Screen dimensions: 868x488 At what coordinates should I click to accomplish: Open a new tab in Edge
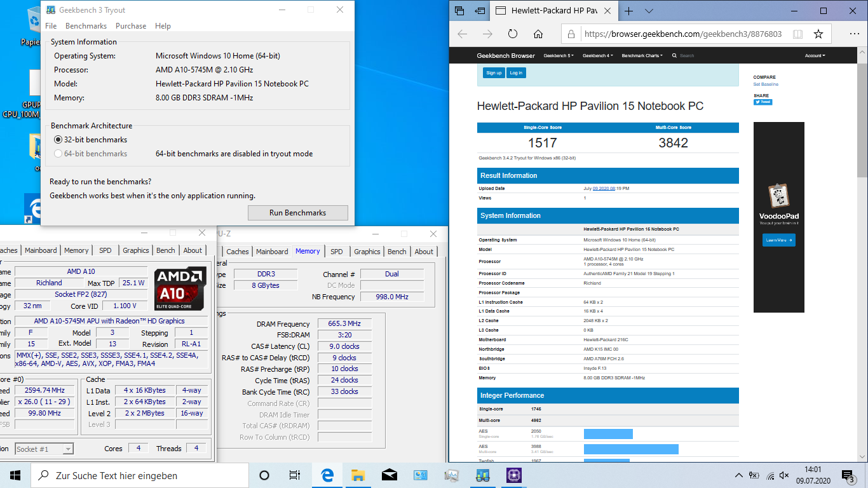pyautogui.click(x=629, y=11)
